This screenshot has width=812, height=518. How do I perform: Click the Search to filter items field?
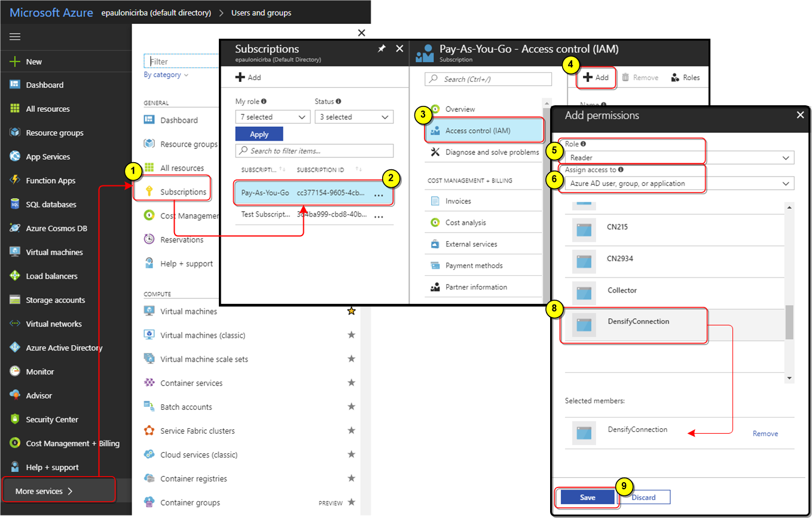pos(315,151)
